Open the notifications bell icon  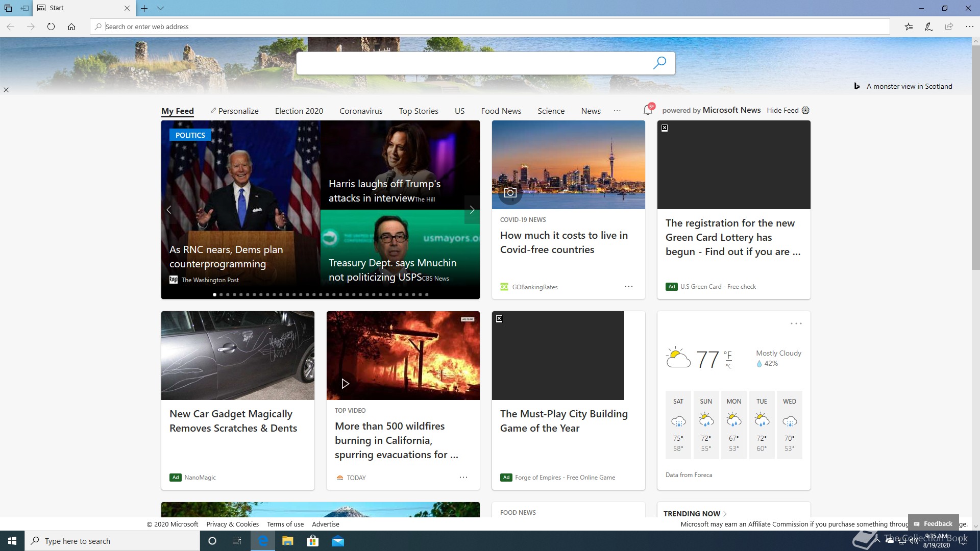click(648, 109)
